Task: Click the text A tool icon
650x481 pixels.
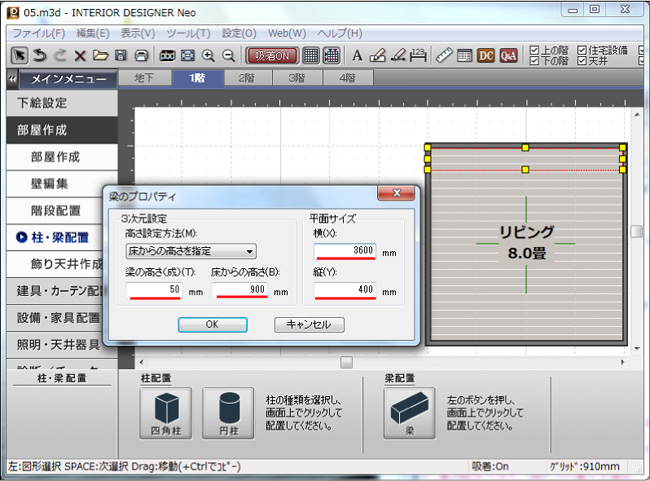Action: tap(357, 55)
